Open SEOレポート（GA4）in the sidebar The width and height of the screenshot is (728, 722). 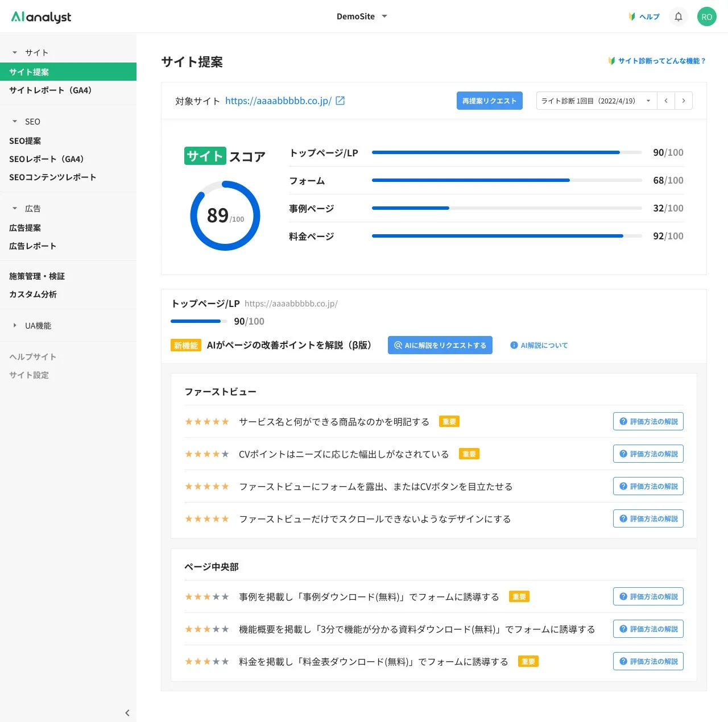[47, 159]
